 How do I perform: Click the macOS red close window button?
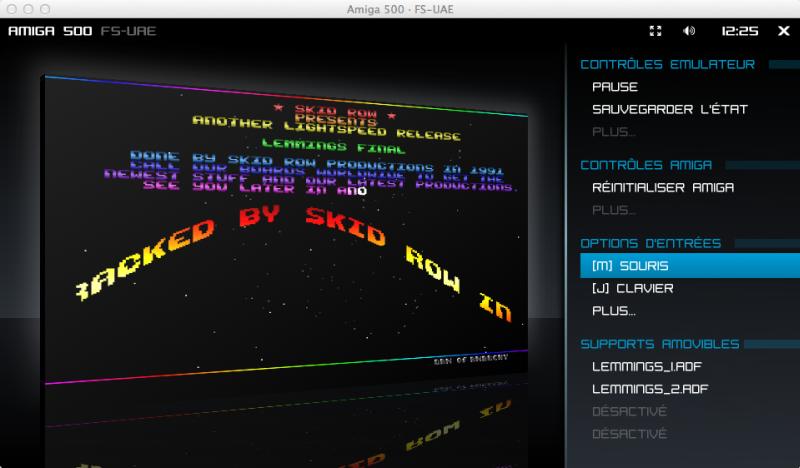click(x=12, y=9)
